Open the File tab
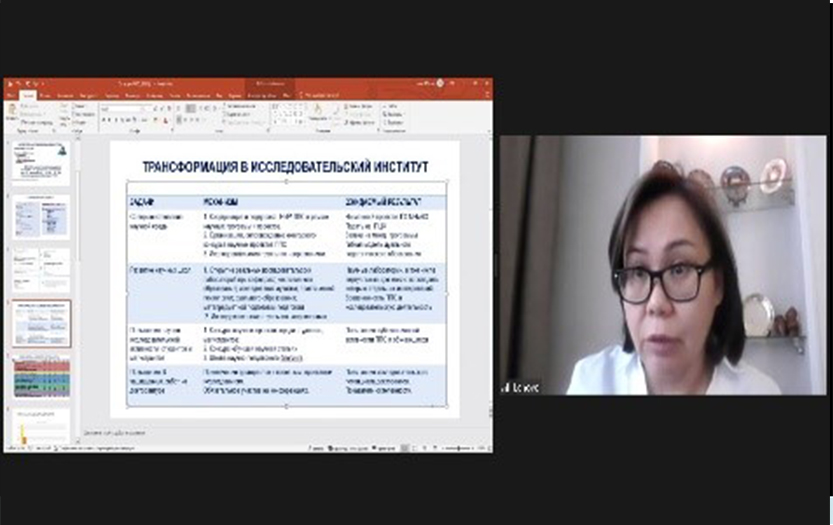 [10, 95]
